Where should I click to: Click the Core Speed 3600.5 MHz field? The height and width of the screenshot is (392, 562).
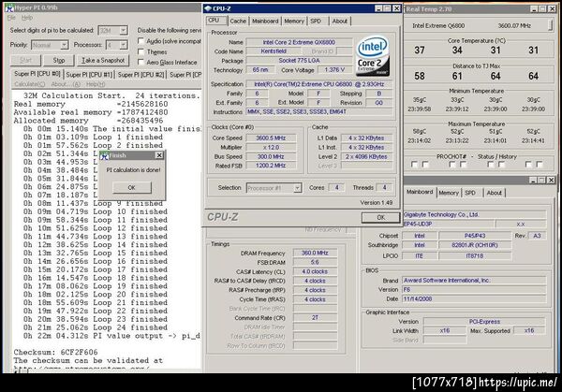tap(271, 138)
